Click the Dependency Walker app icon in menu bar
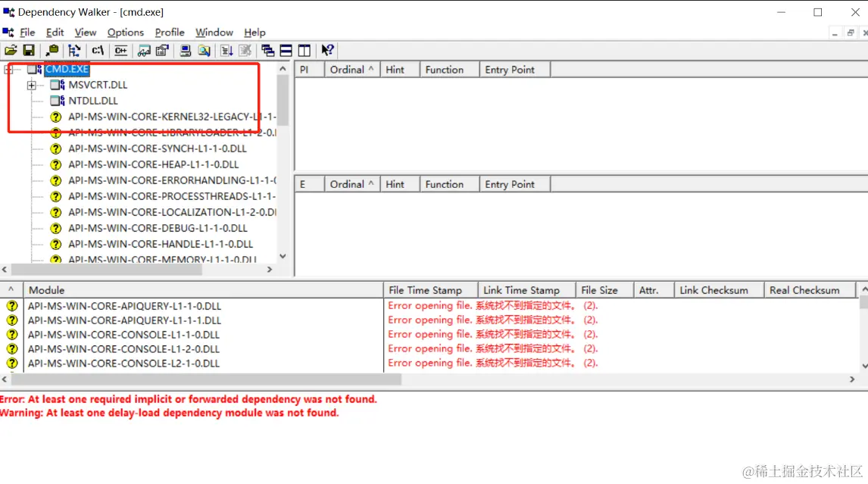Viewport: 868px width, 484px height. (8, 32)
